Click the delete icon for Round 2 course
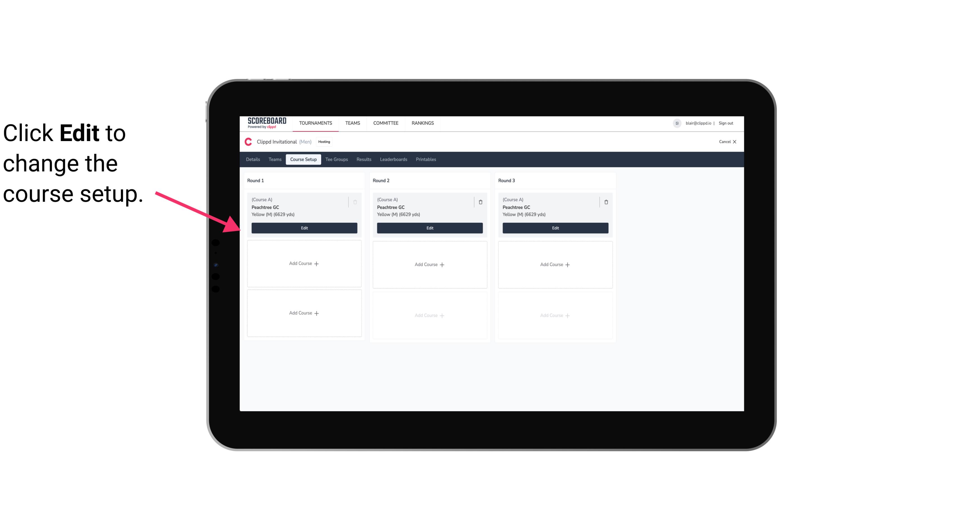Image resolution: width=980 pixels, height=527 pixels. (x=480, y=202)
